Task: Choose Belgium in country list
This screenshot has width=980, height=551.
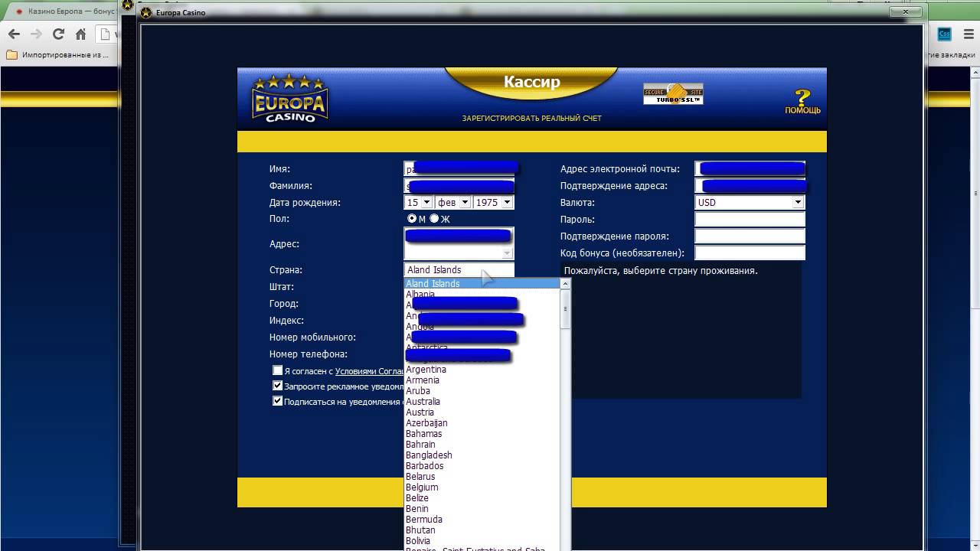Action: point(483,487)
